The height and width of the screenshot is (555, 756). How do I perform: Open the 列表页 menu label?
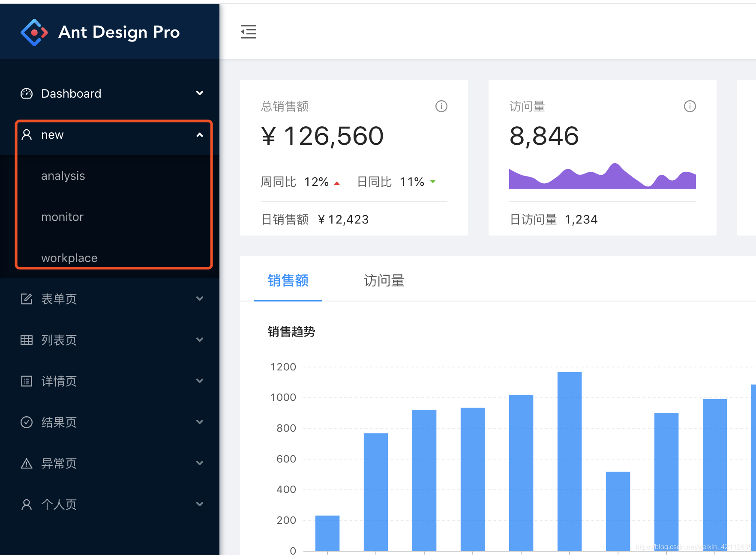[x=59, y=340]
